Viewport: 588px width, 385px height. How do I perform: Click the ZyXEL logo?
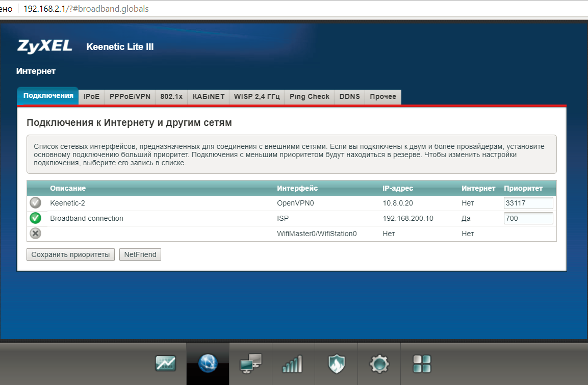point(45,46)
